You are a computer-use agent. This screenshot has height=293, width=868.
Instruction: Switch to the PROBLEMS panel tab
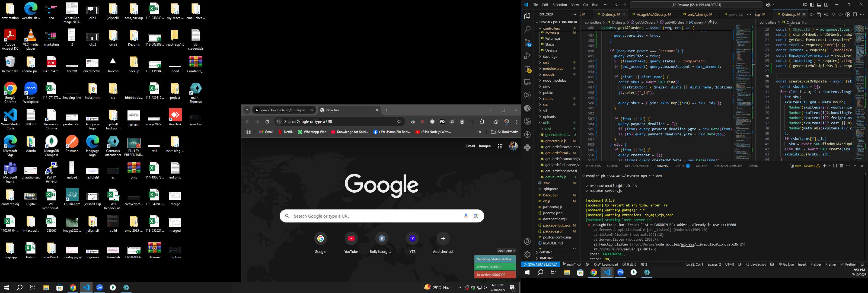tap(593, 166)
